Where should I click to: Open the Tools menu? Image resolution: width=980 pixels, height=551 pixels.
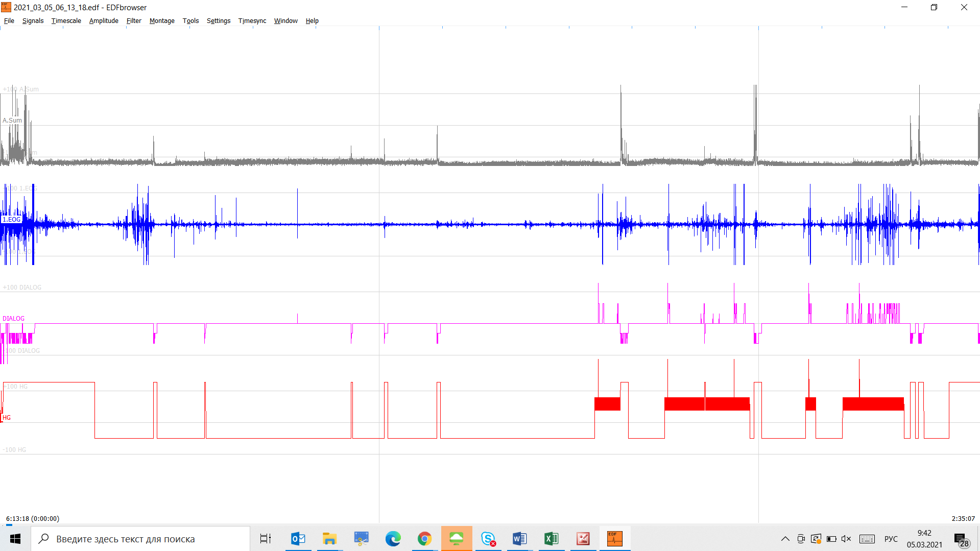(x=190, y=21)
